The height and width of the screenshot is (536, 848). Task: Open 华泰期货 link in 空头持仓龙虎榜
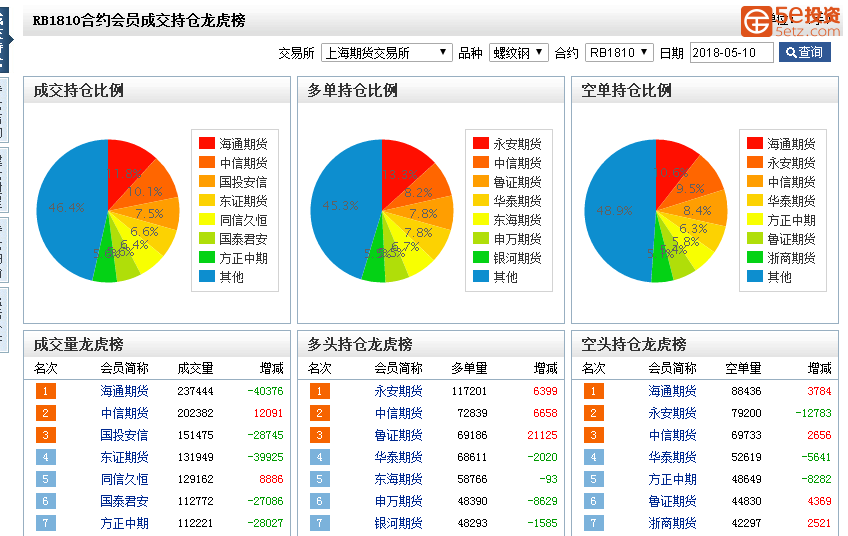point(673,457)
